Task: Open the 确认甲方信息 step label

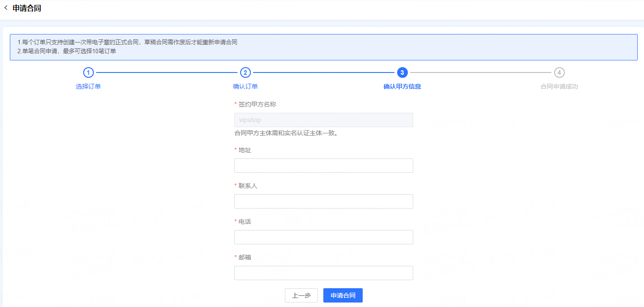Action: point(402,86)
